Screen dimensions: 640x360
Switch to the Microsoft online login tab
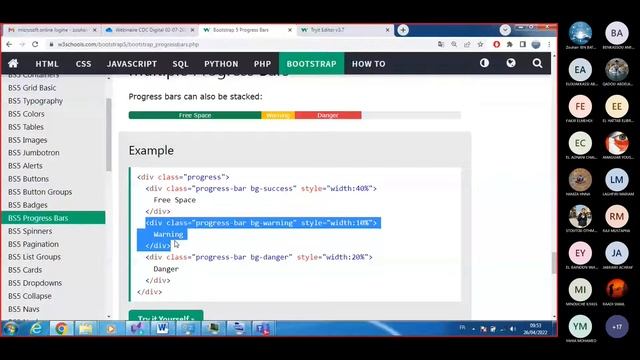point(51,30)
